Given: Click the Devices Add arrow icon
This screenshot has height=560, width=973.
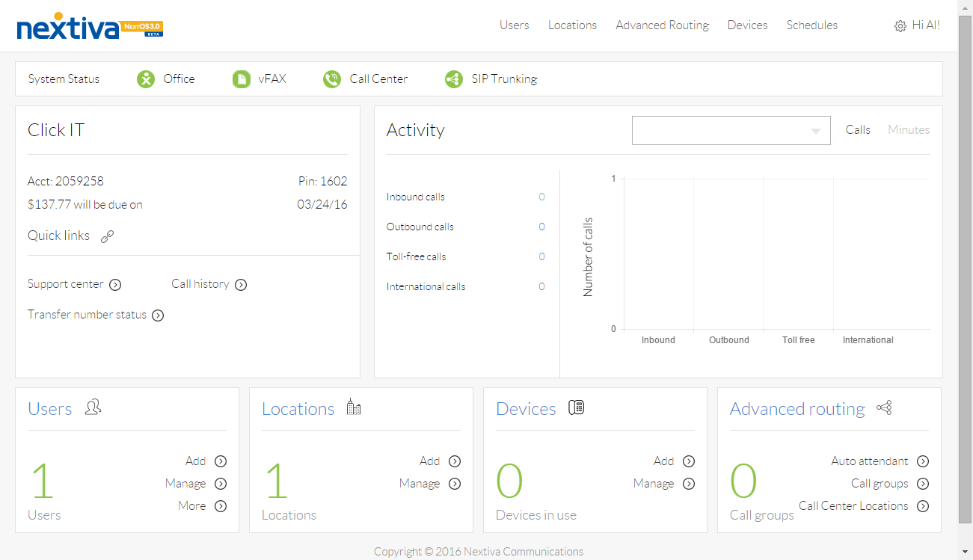Looking at the screenshot, I should coord(689,461).
